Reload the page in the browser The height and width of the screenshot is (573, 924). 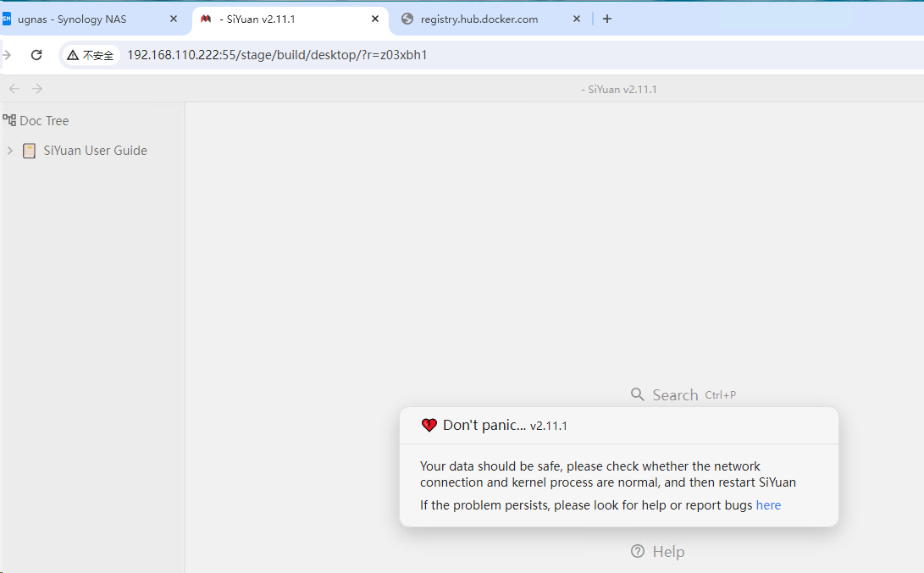coord(36,55)
